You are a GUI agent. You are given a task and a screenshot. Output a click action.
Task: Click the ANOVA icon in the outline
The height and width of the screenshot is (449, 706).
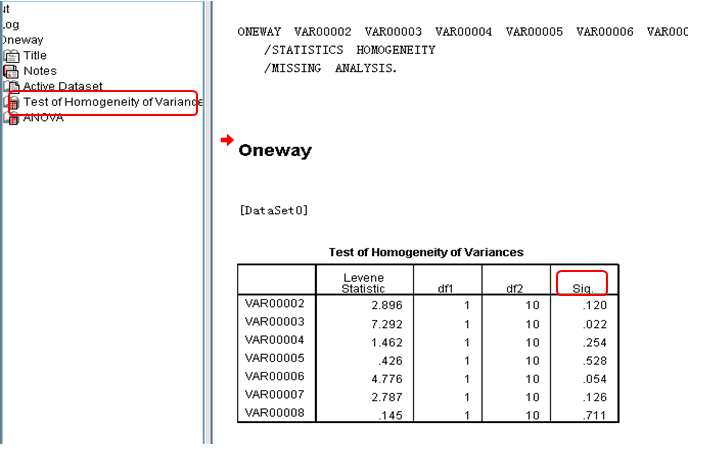(x=13, y=118)
